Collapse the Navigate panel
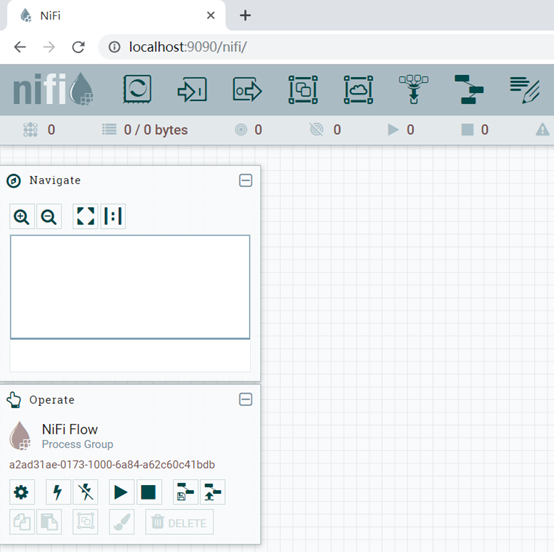This screenshot has height=552, width=554. pyautogui.click(x=246, y=181)
